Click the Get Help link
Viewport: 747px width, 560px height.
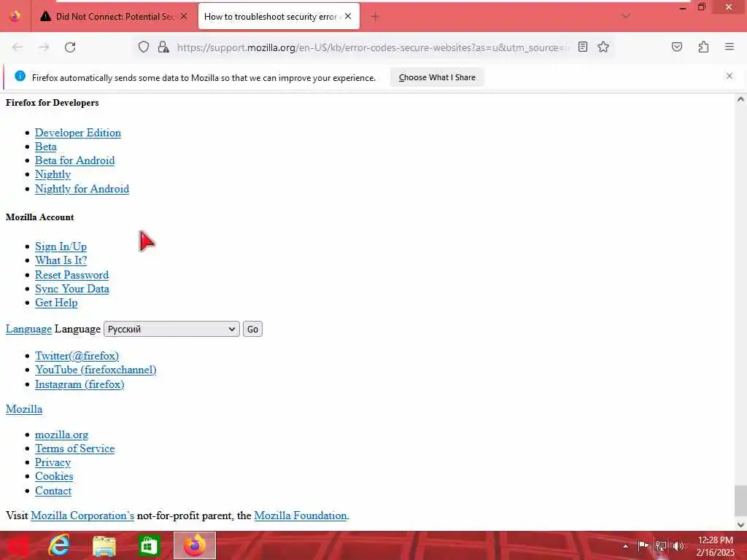pos(56,303)
